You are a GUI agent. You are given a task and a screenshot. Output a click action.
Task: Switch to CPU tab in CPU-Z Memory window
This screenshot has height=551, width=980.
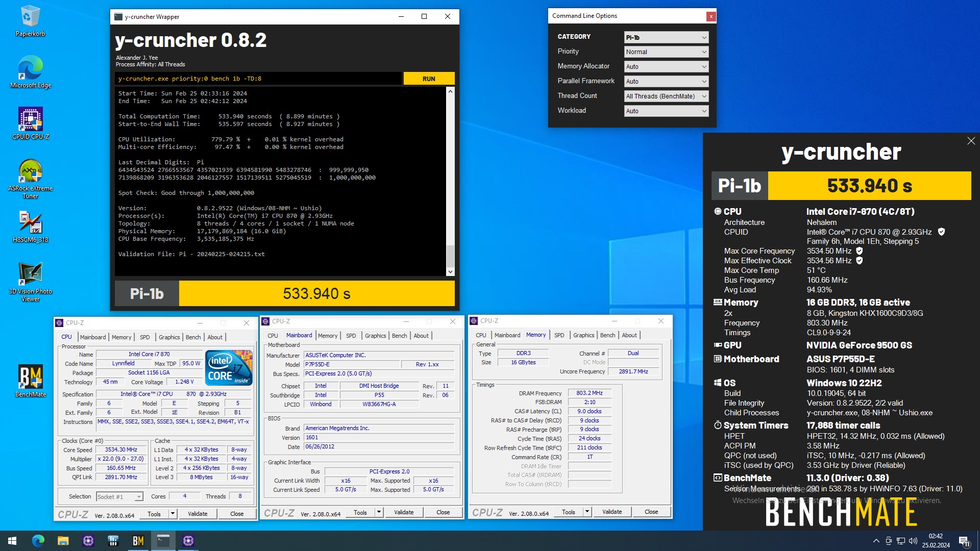481,335
